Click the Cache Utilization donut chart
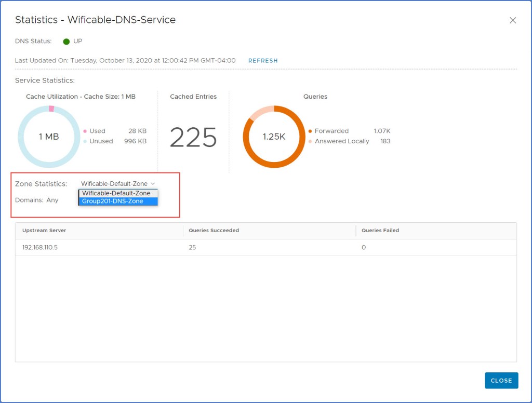 [x=49, y=137]
